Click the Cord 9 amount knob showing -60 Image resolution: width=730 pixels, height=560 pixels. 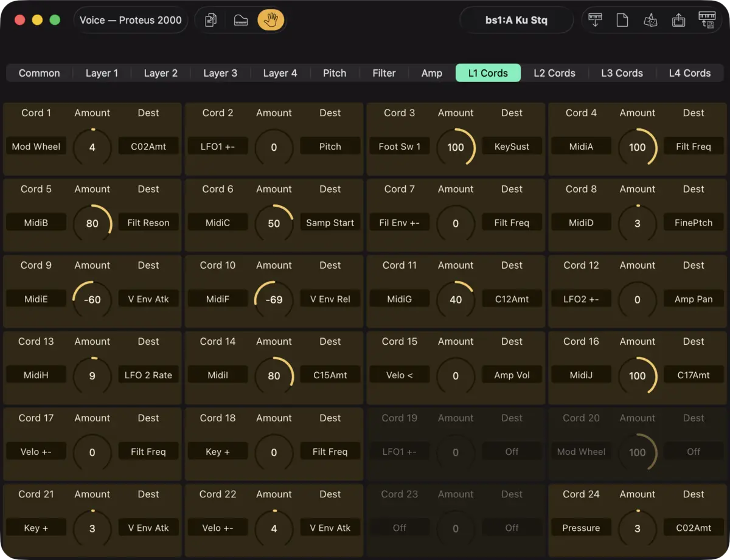(92, 300)
